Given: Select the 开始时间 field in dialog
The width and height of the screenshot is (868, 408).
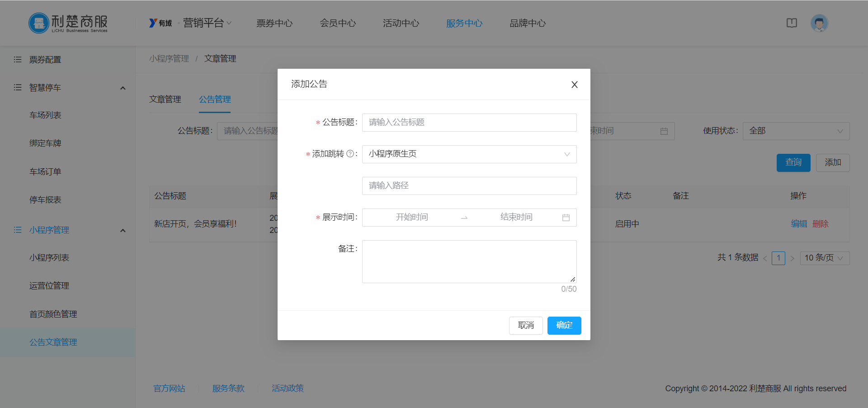Looking at the screenshot, I should tap(412, 217).
